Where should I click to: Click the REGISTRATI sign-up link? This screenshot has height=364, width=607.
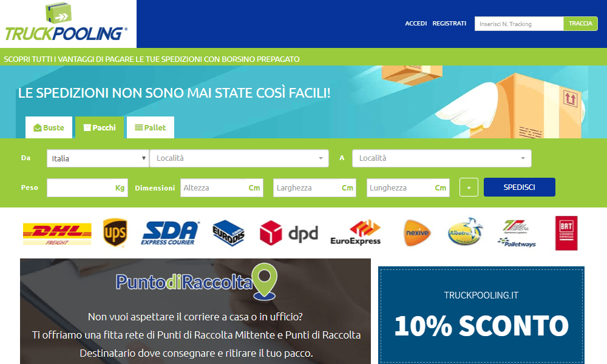click(449, 24)
